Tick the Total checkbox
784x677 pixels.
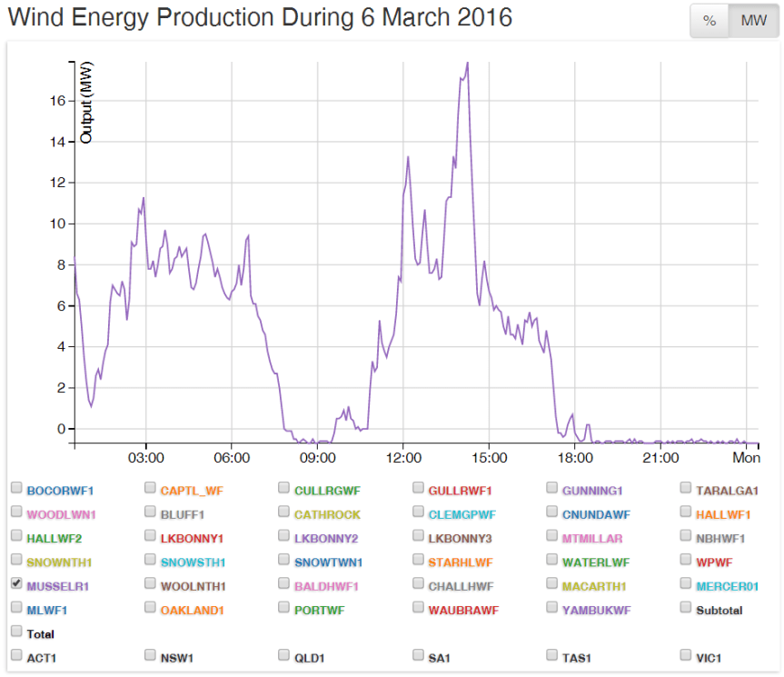(16, 631)
